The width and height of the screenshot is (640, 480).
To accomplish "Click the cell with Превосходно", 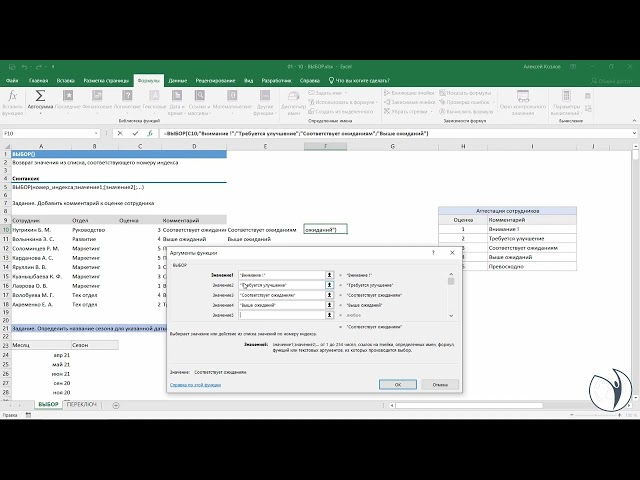I will [x=532, y=267].
